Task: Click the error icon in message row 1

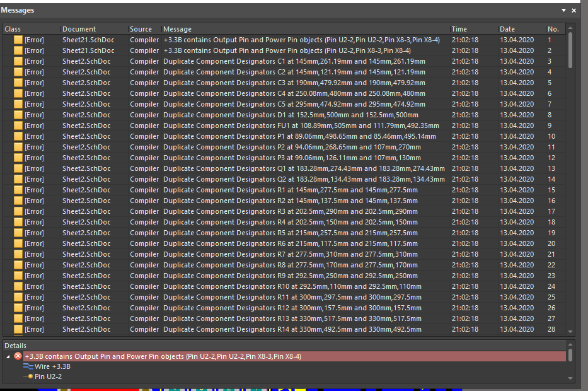Action: (x=18, y=40)
